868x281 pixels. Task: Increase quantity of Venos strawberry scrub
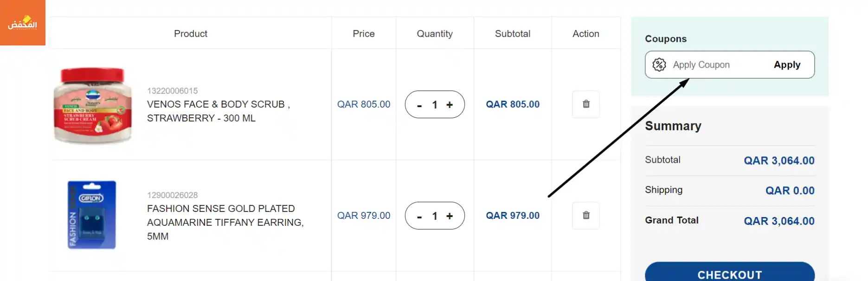450,105
